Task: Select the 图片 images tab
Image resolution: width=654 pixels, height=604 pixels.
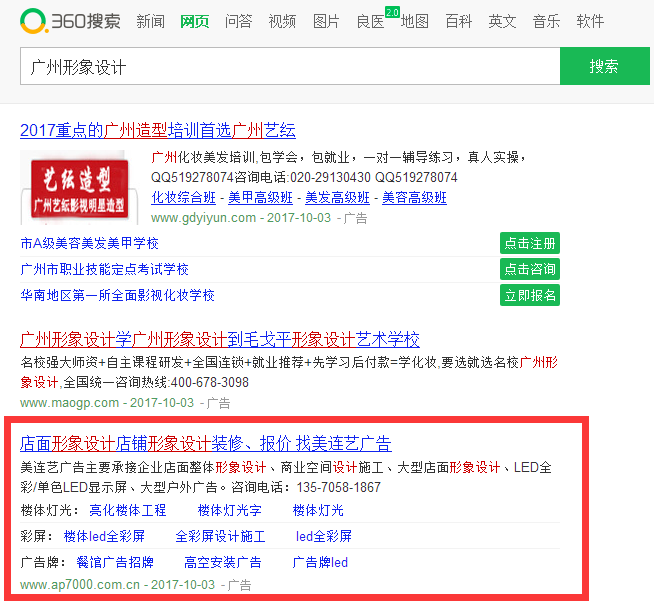Action: click(x=326, y=21)
